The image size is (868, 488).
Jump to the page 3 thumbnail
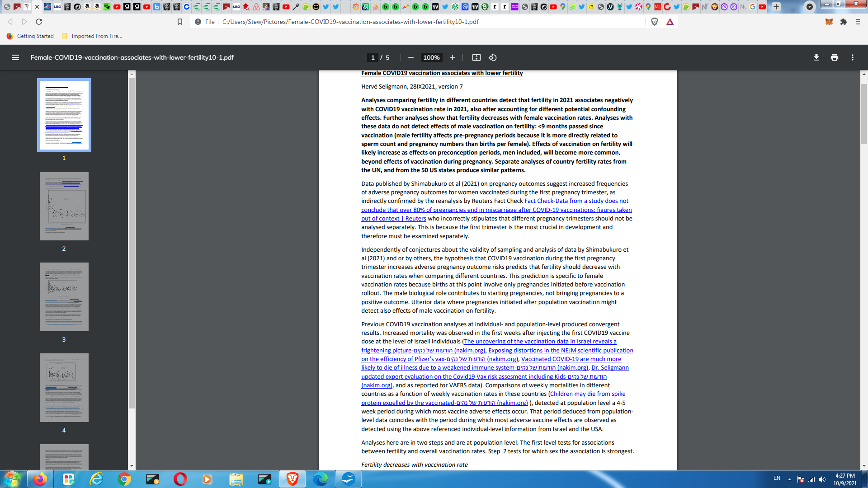pos(64,297)
